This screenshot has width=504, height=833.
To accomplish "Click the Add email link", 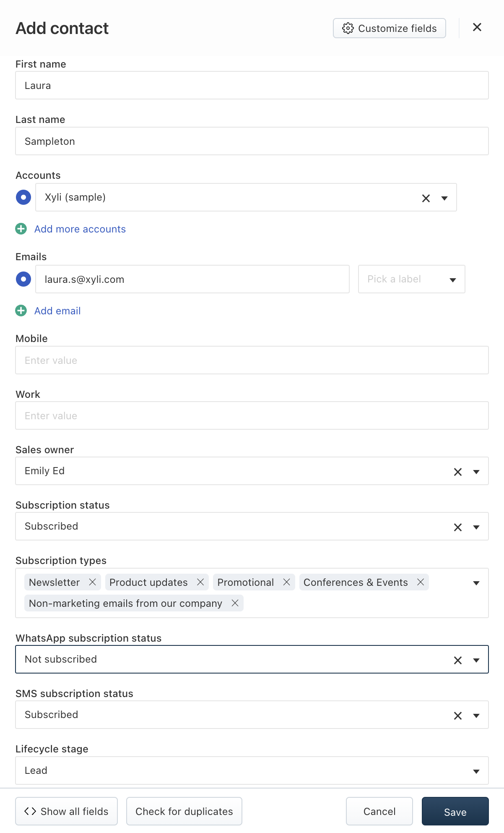I will click(x=57, y=311).
